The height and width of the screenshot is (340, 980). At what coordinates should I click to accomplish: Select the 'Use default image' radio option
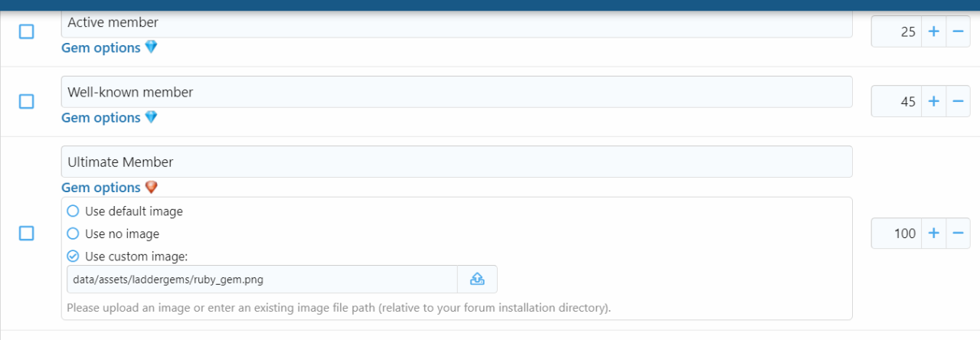73,211
